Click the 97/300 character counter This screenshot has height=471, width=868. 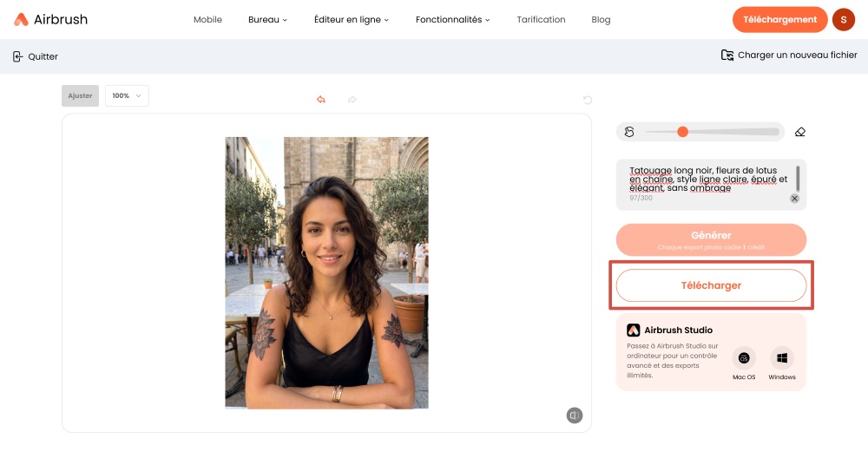[641, 198]
